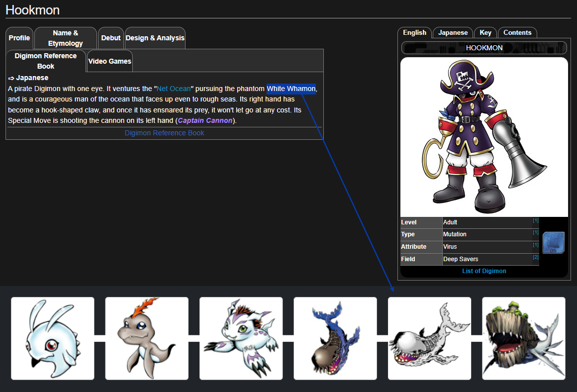Click reference [1] beside Attribute Virus
The height and width of the screenshot is (392, 577).
coord(535,245)
